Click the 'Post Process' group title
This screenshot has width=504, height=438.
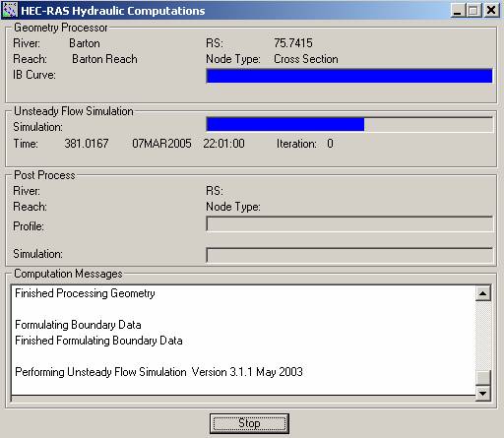coord(44,175)
